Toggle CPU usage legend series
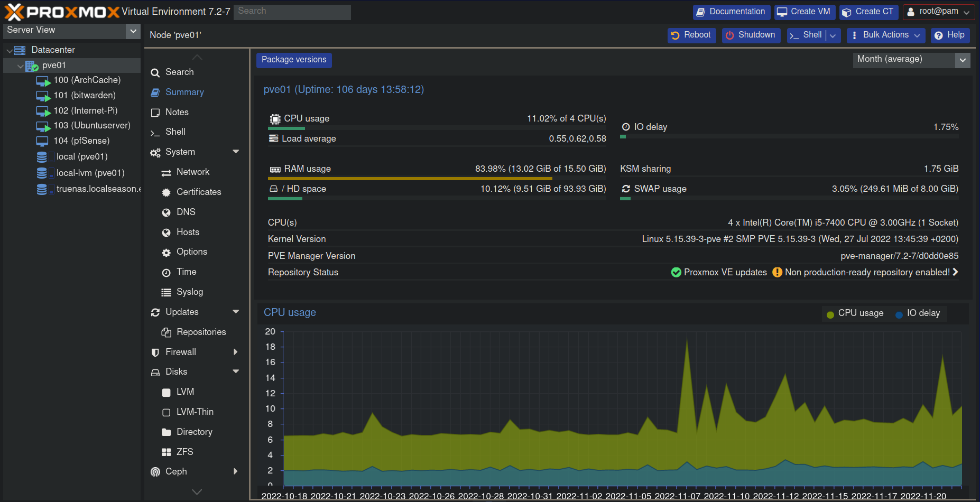 point(855,313)
